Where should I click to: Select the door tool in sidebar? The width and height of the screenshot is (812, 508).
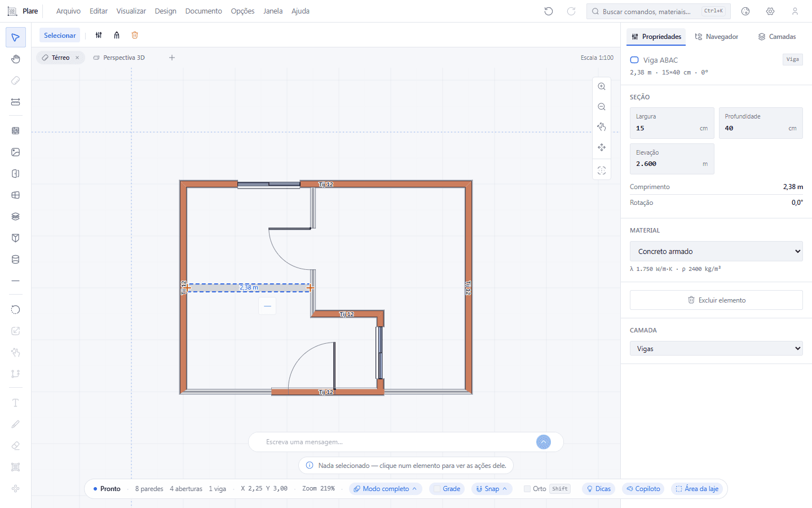16,173
